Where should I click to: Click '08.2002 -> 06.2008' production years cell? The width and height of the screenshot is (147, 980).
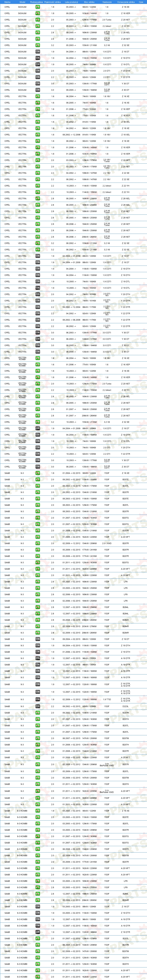pyautogui.click(x=71, y=320)
